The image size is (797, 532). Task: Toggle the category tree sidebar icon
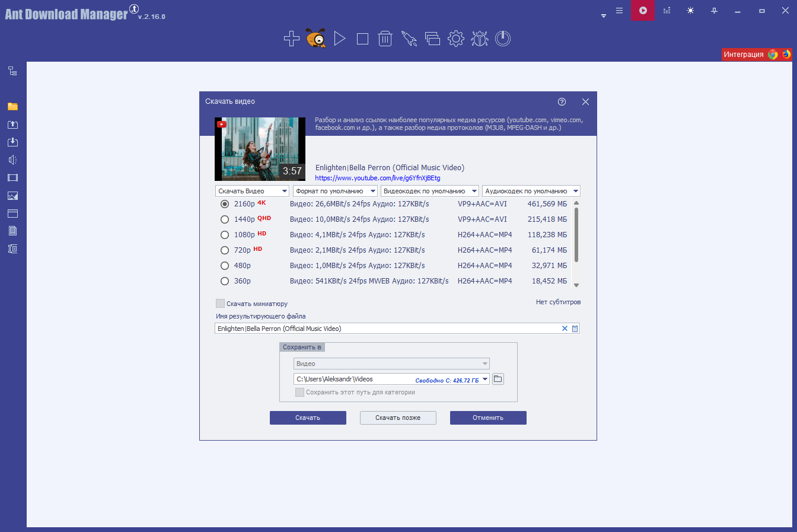12,71
